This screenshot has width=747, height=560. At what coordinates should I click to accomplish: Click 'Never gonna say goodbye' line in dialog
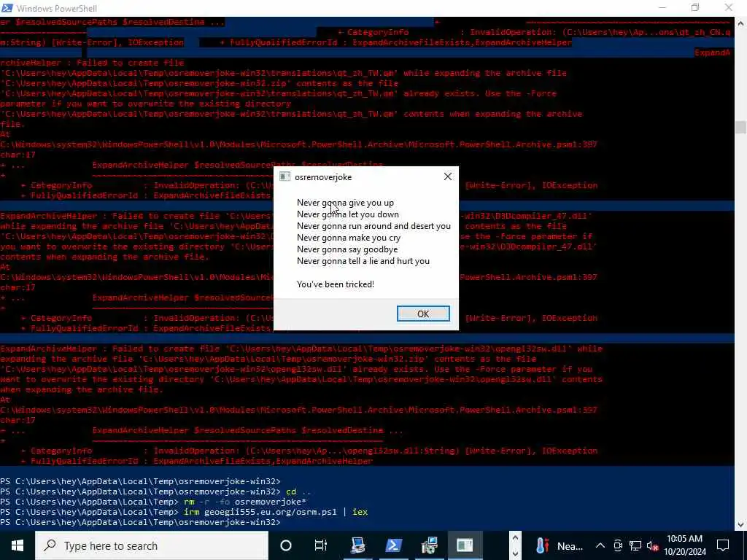click(x=347, y=249)
